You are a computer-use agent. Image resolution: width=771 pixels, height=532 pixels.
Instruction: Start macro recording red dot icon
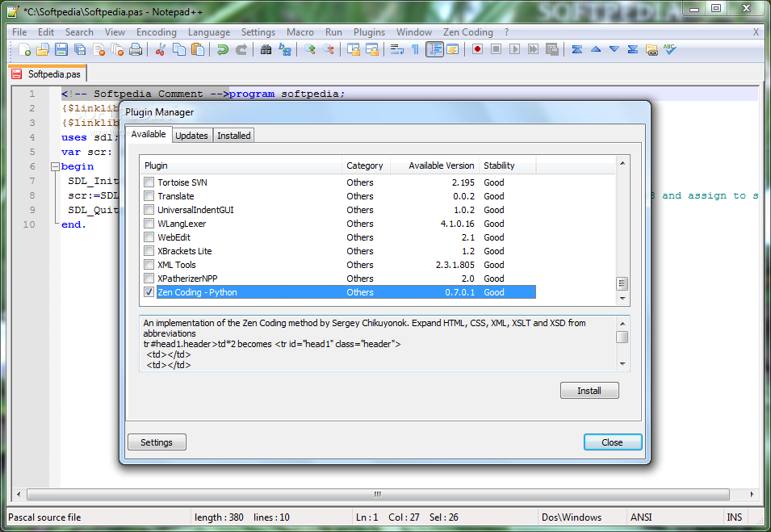[477, 50]
